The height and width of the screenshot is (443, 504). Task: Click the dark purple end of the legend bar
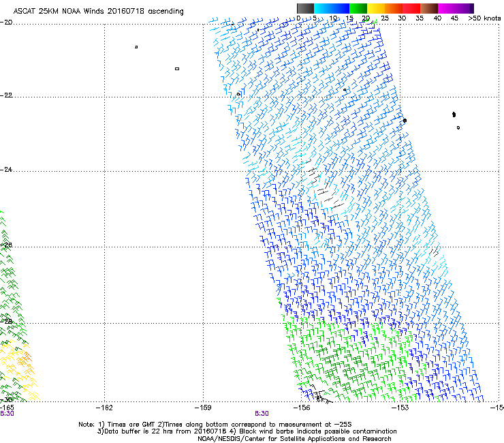point(471,8)
